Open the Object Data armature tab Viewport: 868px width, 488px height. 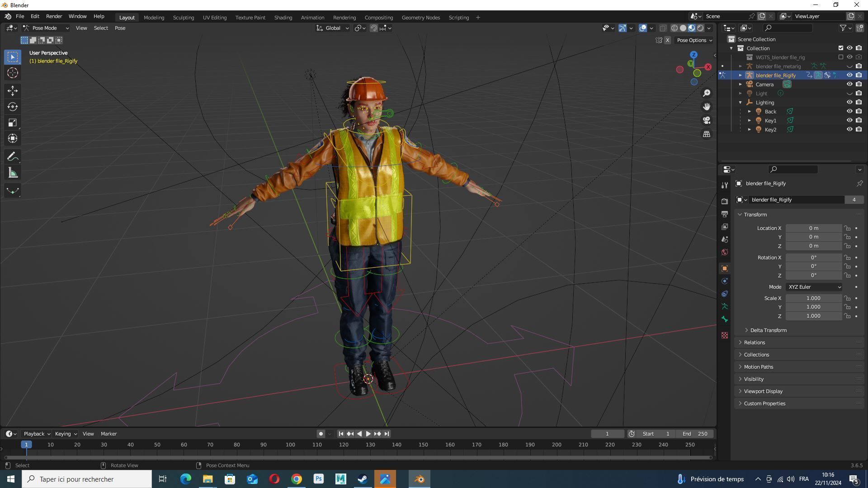tap(725, 306)
